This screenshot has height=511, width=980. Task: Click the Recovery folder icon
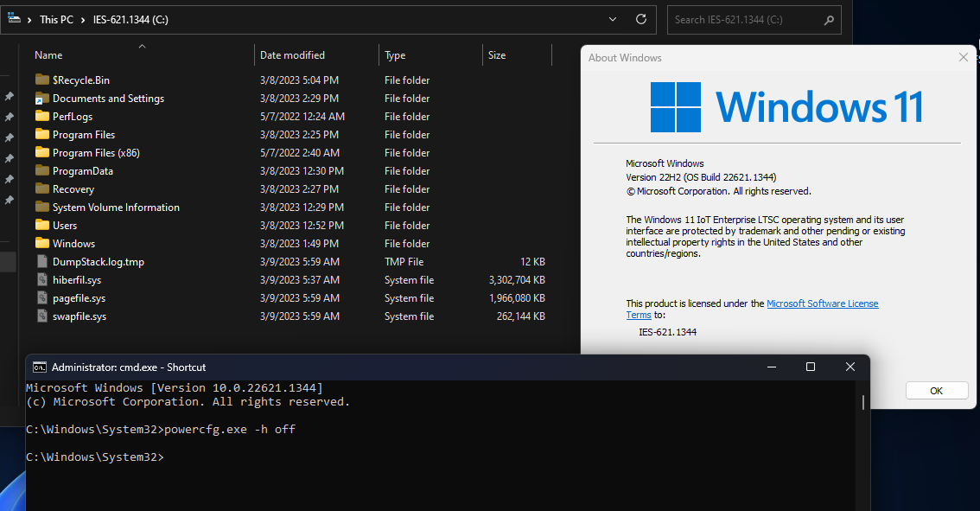click(x=41, y=188)
